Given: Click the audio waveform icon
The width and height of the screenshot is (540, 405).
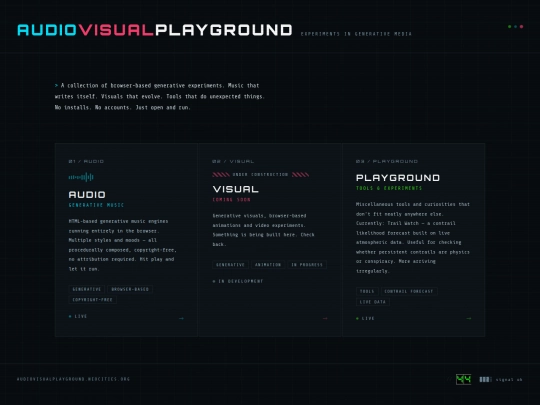Looking at the screenshot, I should click(81, 177).
